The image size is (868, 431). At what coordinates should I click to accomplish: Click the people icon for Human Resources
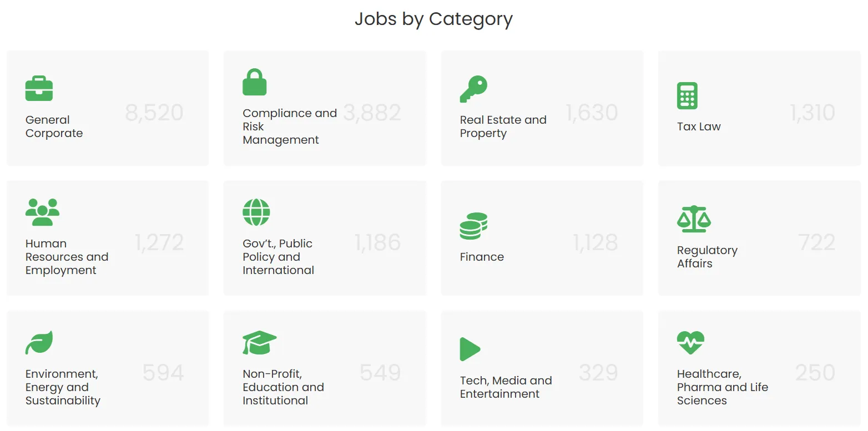pos(42,212)
